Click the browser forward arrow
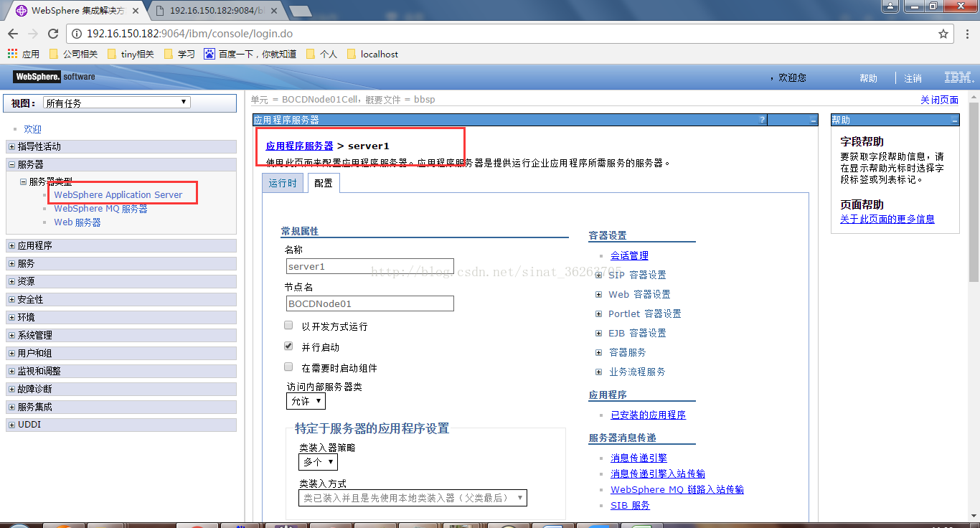980x528 pixels. click(33, 34)
